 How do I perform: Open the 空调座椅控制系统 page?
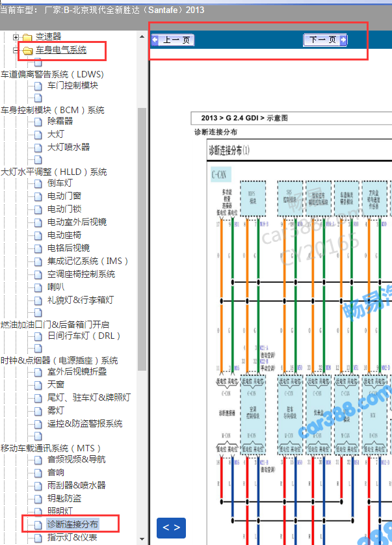[x=81, y=274]
